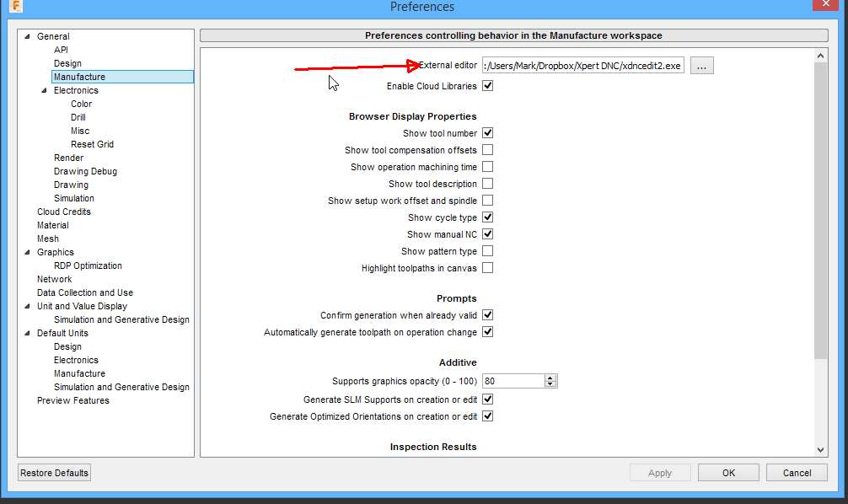848x504 pixels.
Task: Select Misc under Electronics
Action: tap(80, 131)
